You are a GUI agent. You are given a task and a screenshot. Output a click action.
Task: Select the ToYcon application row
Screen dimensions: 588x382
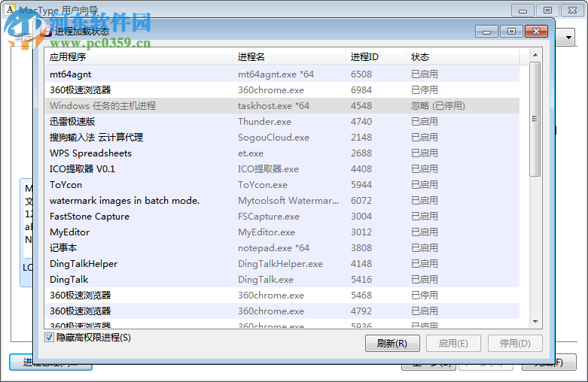pos(282,185)
